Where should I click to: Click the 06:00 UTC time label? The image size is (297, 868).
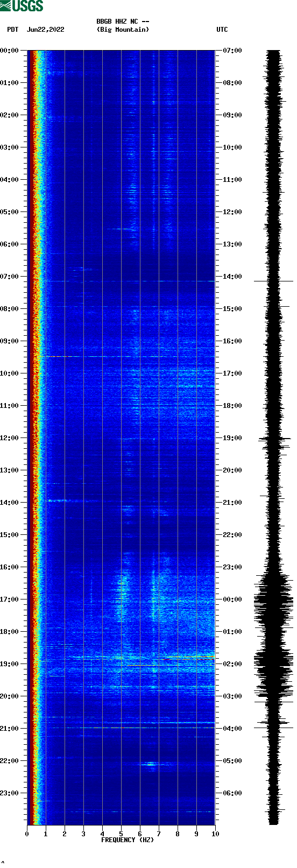(x=232, y=793)
